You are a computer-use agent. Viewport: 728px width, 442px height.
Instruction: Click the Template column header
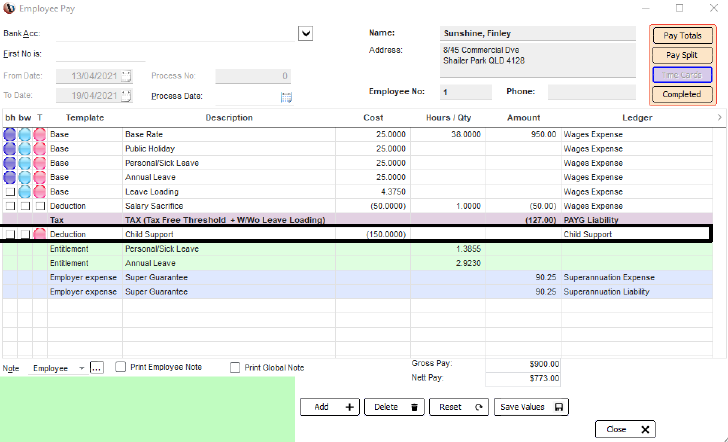point(85,118)
